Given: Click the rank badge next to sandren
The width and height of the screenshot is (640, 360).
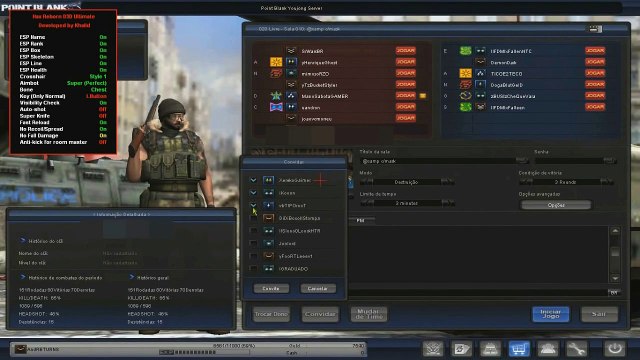Looking at the screenshot, I should (x=291, y=107).
